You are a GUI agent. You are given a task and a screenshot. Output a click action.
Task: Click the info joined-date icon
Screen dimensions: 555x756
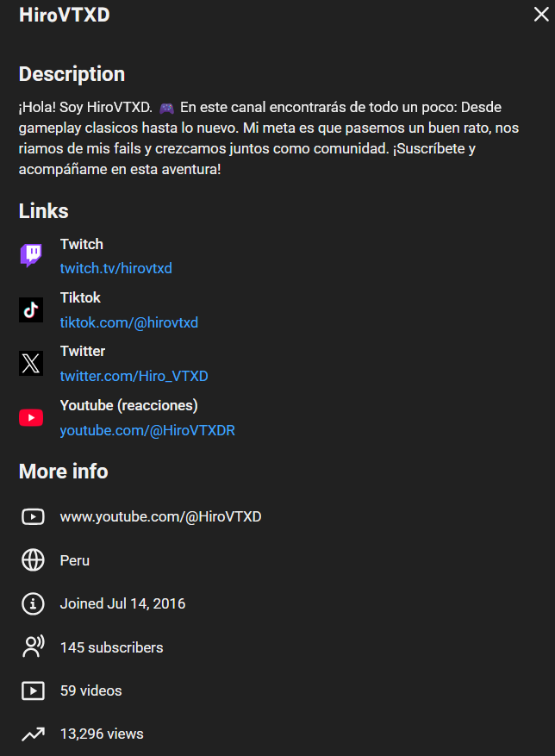[33, 603]
